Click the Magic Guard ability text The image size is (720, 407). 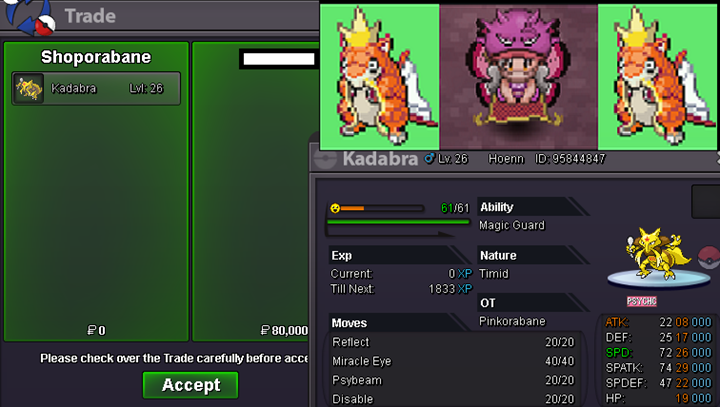(512, 225)
